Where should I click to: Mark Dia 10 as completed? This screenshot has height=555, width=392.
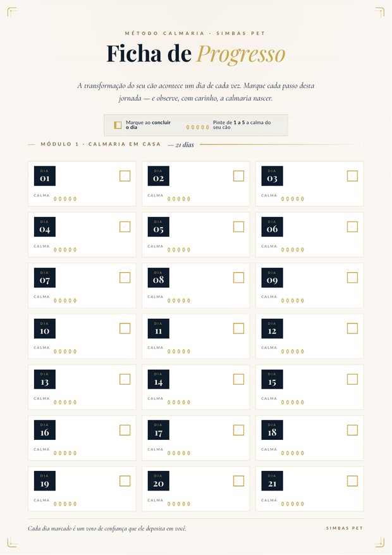tap(125, 328)
